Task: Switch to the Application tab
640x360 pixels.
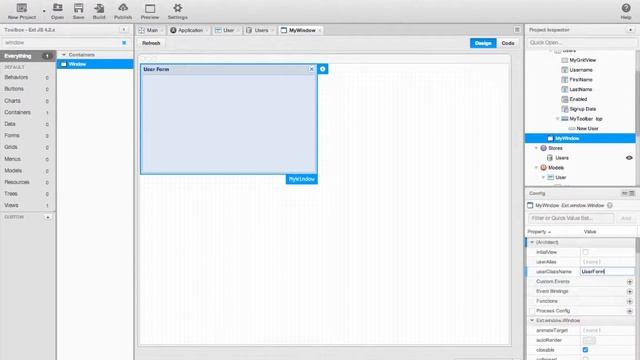Action: (x=188, y=30)
